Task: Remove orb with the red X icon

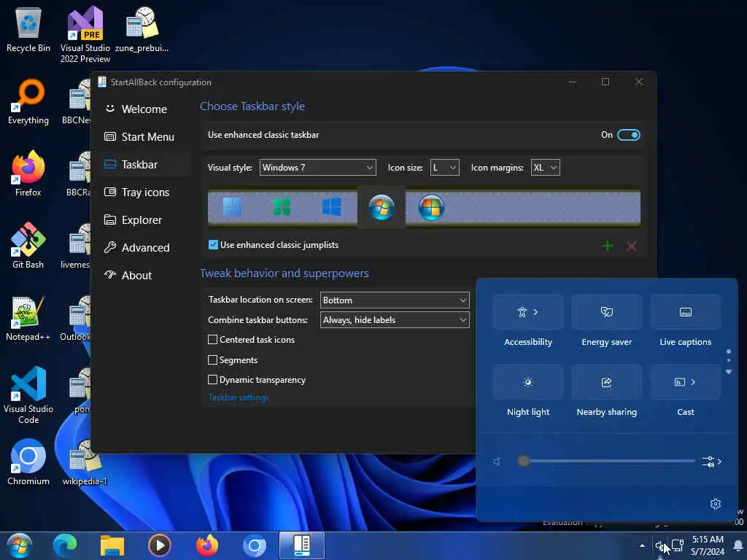Action: tap(631, 246)
